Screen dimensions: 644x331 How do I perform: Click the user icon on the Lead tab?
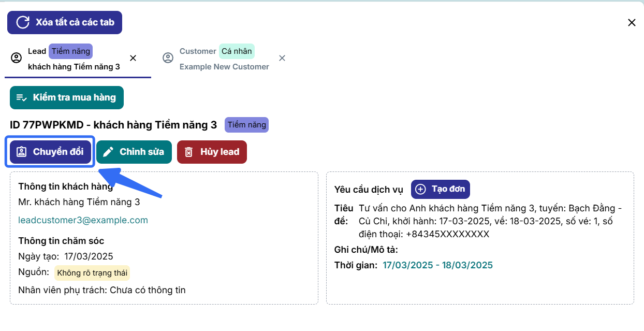coord(16,58)
